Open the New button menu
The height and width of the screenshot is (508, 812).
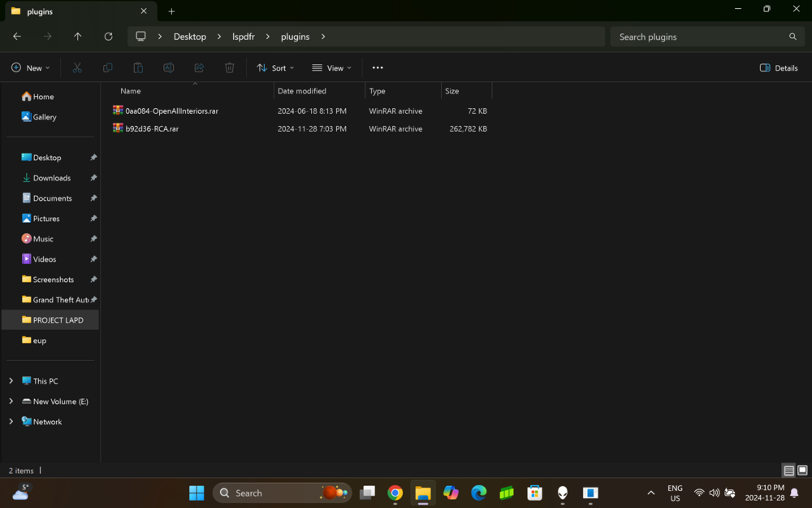tap(30, 67)
